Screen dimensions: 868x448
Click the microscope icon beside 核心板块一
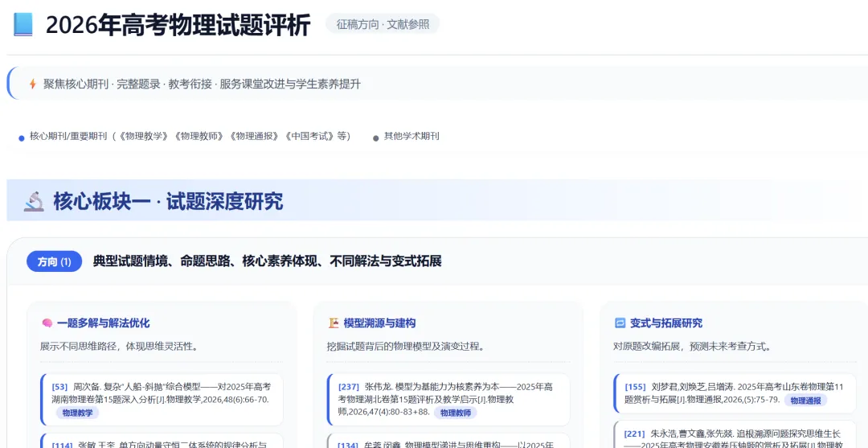[x=34, y=202]
